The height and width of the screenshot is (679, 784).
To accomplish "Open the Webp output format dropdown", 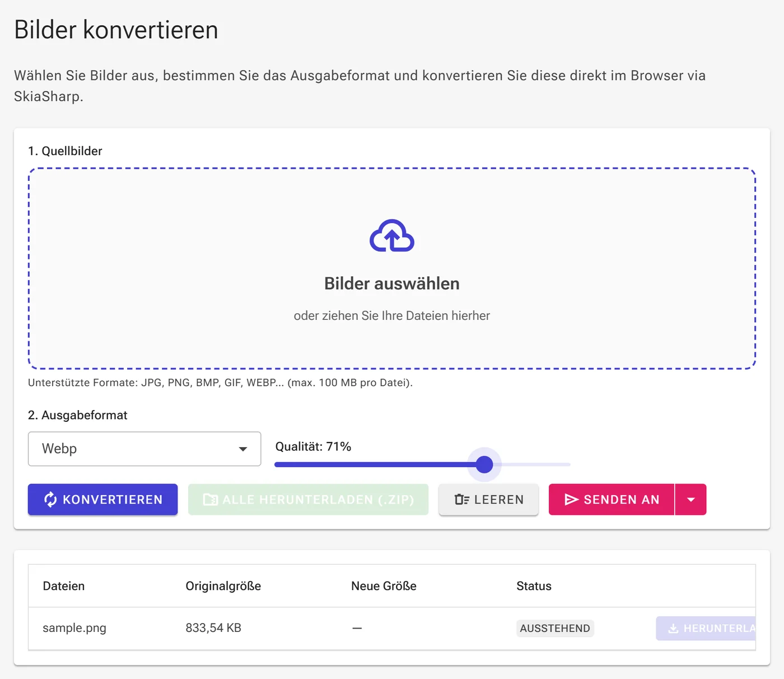I will tap(144, 449).
